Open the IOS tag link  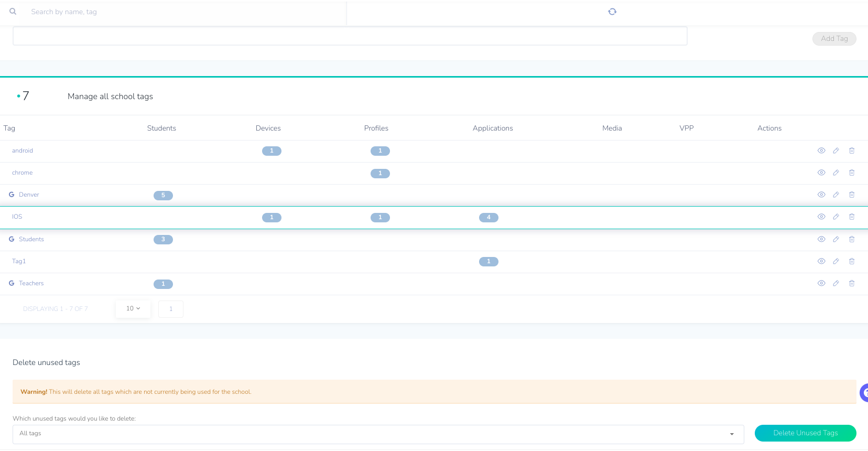17,217
